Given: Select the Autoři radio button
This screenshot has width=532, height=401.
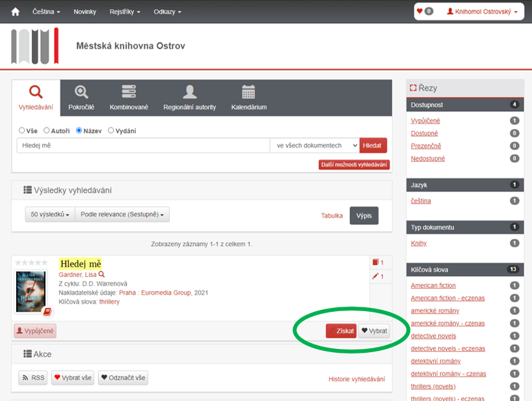Looking at the screenshot, I should 47,130.
